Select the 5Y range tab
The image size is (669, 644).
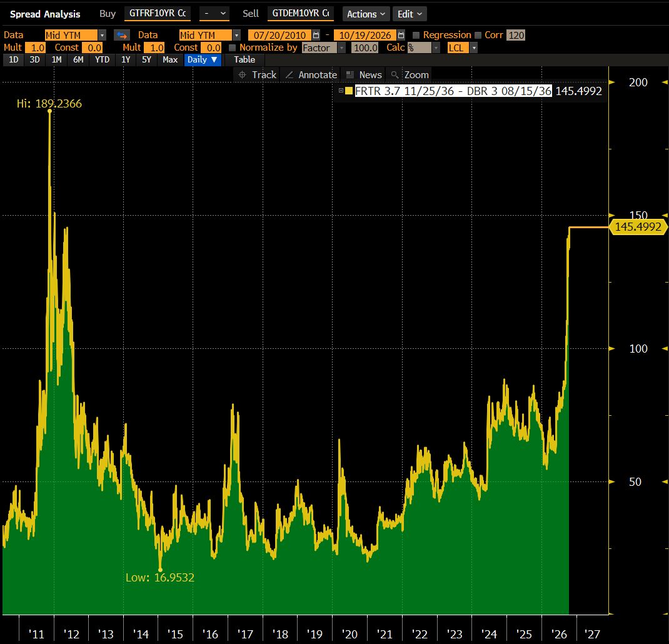coord(146,60)
